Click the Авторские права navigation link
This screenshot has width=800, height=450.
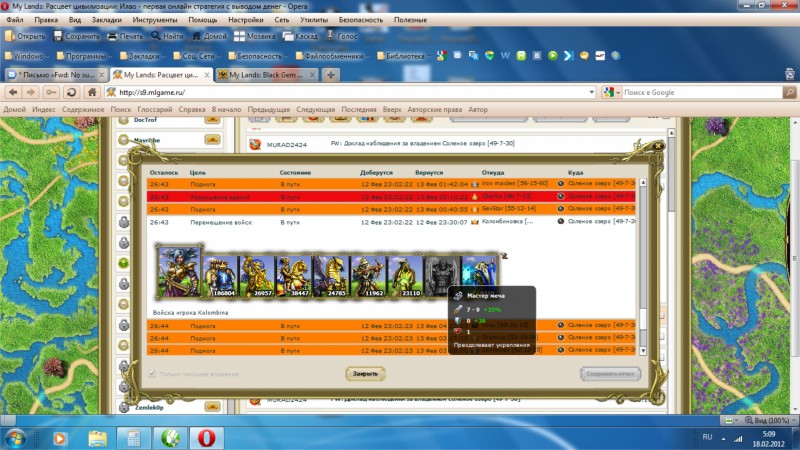(x=434, y=109)
